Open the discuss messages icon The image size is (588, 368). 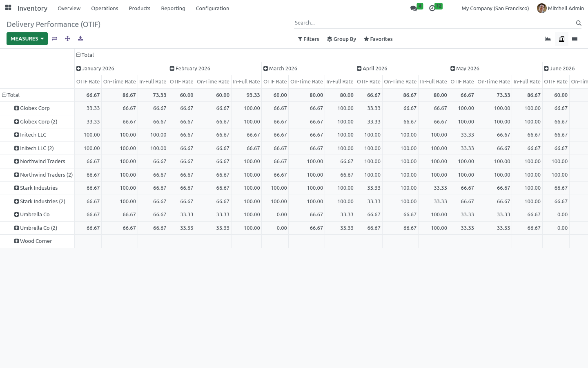tap(414, 8)
